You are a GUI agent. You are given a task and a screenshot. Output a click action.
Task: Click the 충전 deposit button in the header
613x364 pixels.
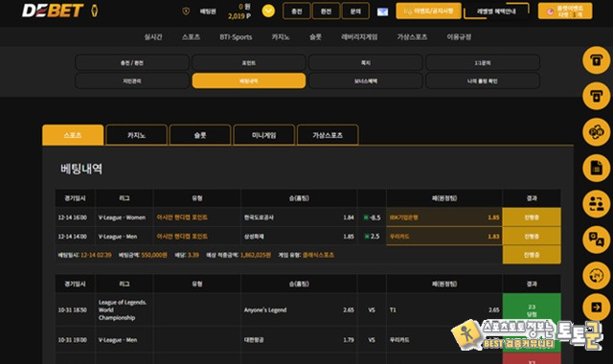[297, 11]
